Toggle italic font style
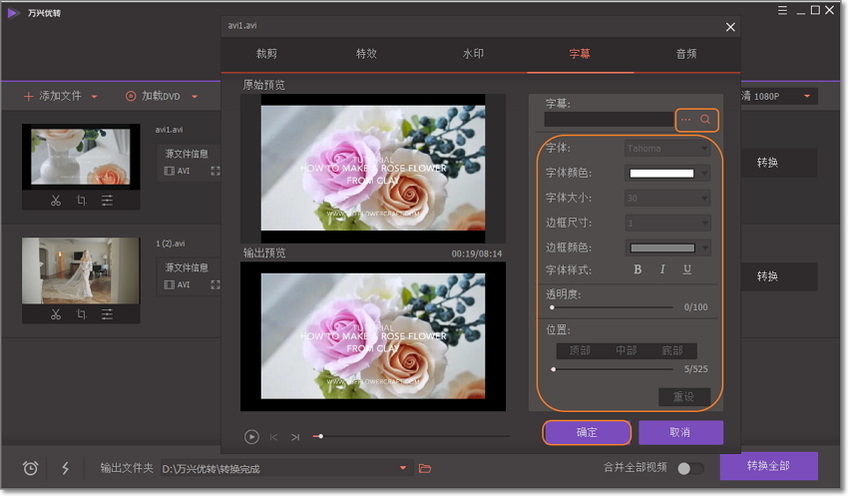The height and width of the screenshot is (496, 848). click(x=662, y=269)
